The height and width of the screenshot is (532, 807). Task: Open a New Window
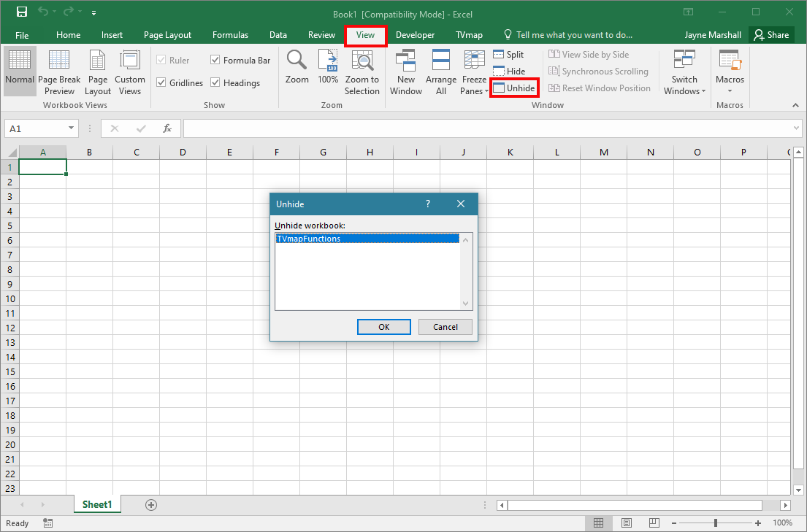pyautogui.click(x=405, y=71)
